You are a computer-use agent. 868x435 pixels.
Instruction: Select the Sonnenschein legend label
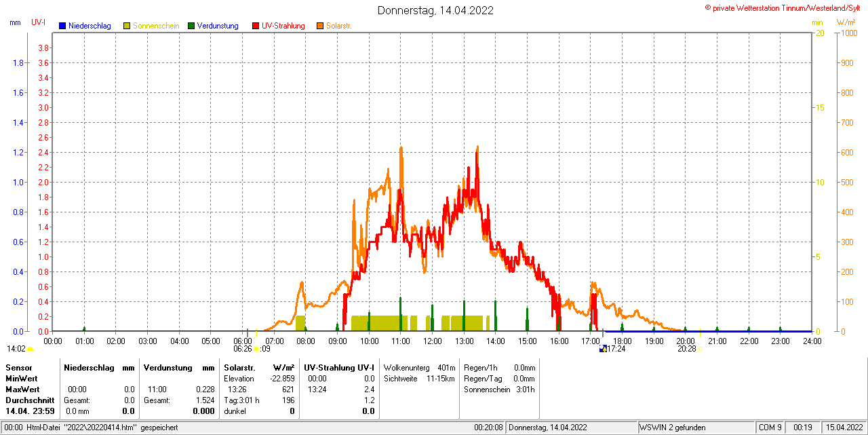point(156,26)
